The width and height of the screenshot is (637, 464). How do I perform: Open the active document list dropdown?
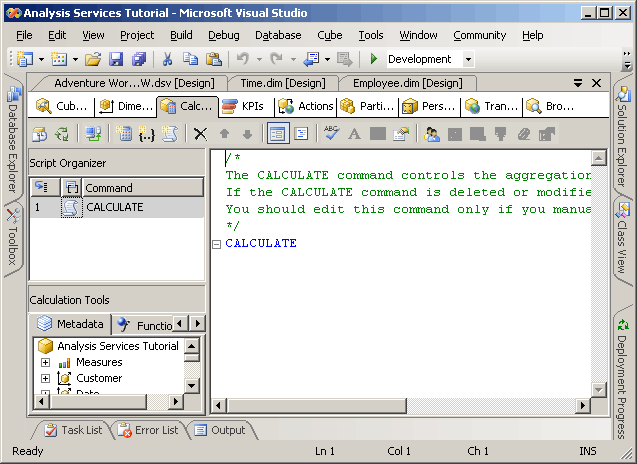point(578,83)
